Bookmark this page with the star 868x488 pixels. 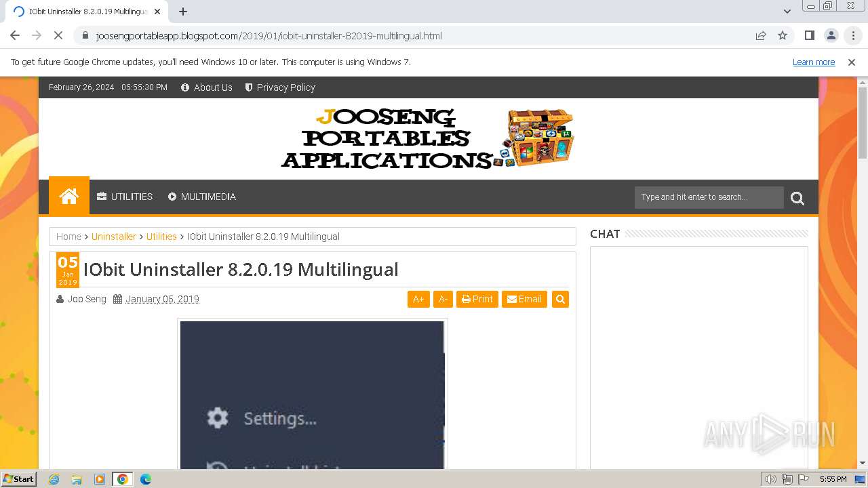click(x=783, y=35)
